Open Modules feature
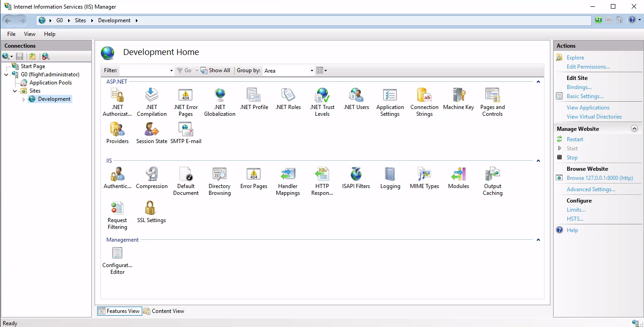Image resolution: width=644 pixels, height=327 pixels. (459, 178)
